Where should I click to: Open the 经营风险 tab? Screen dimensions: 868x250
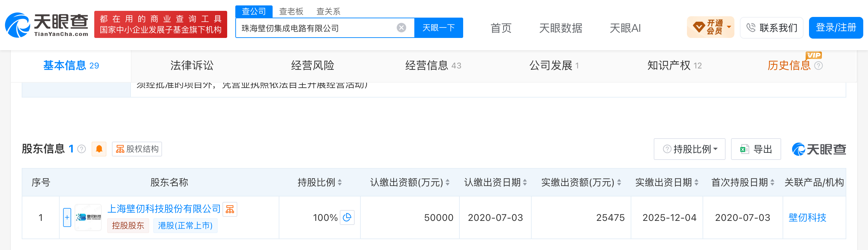313,66
